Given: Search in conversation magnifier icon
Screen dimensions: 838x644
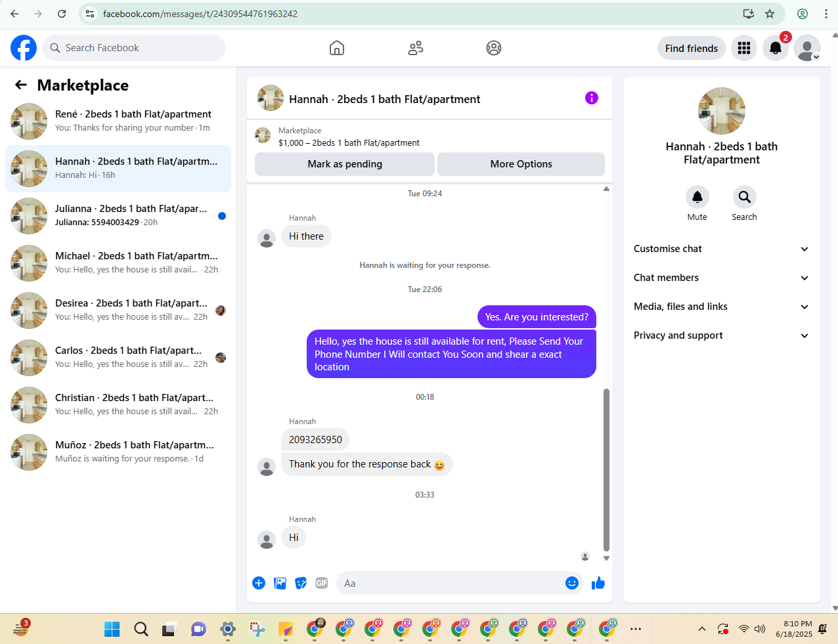Looking at the screenshot, I should [x=745, y=197].
